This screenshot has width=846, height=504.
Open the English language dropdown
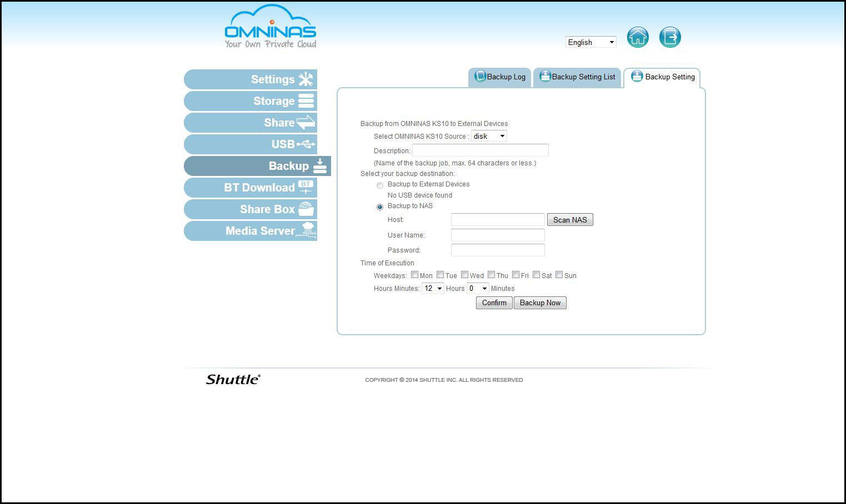pyautogui.click(x=591, y=42)
